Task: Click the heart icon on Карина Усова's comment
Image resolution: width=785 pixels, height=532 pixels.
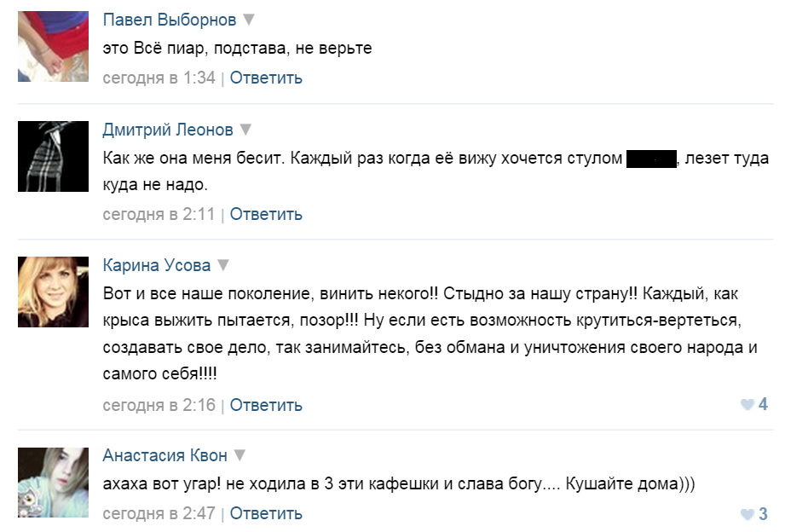Action: (x=747, y=405)
